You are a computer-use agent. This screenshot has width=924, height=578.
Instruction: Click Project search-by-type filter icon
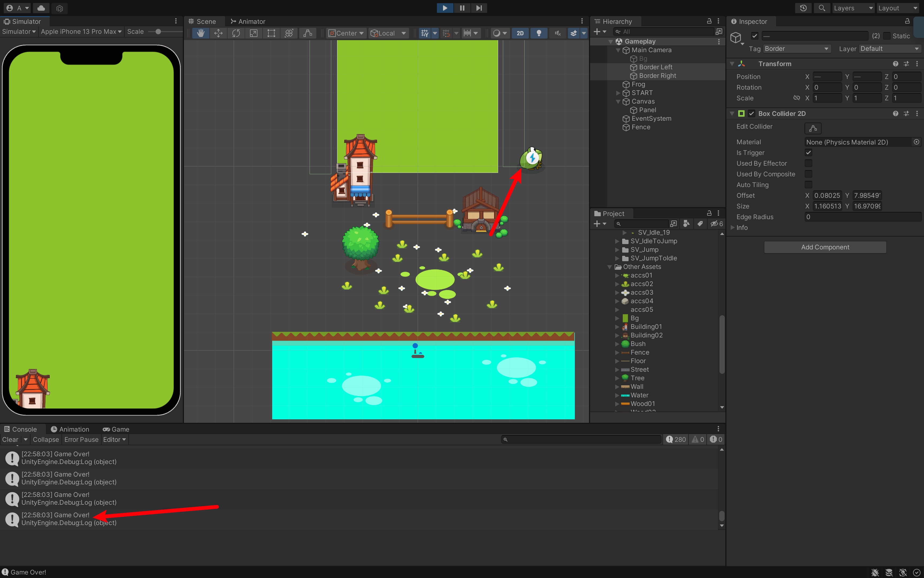tap(686, 224)
